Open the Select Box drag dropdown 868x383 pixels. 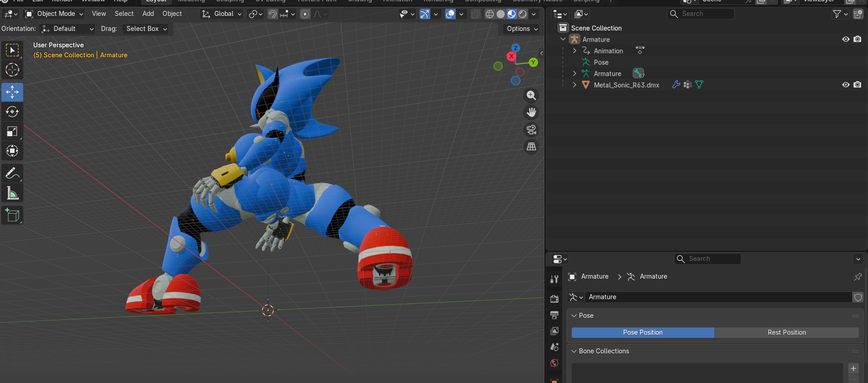(147, 29)
